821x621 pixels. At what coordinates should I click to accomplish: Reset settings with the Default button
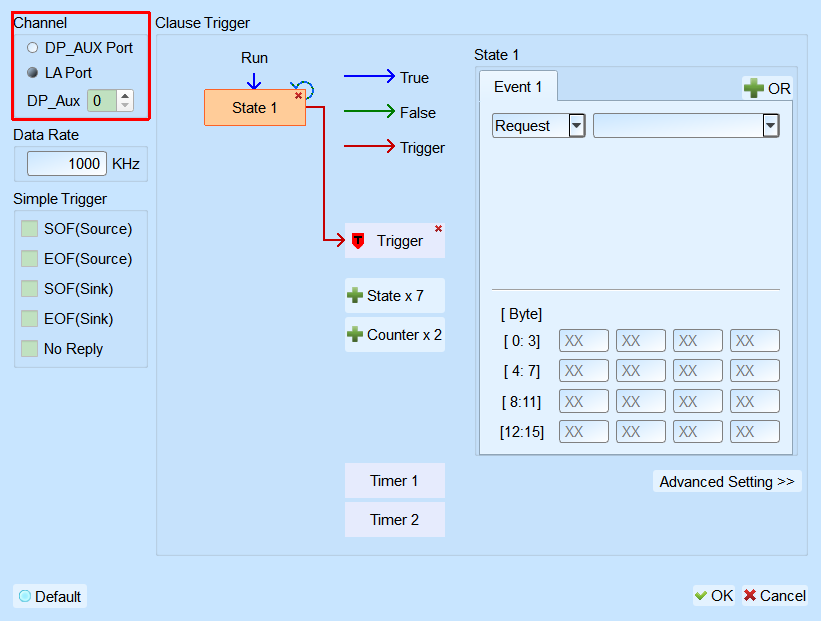tap(50, 596)
